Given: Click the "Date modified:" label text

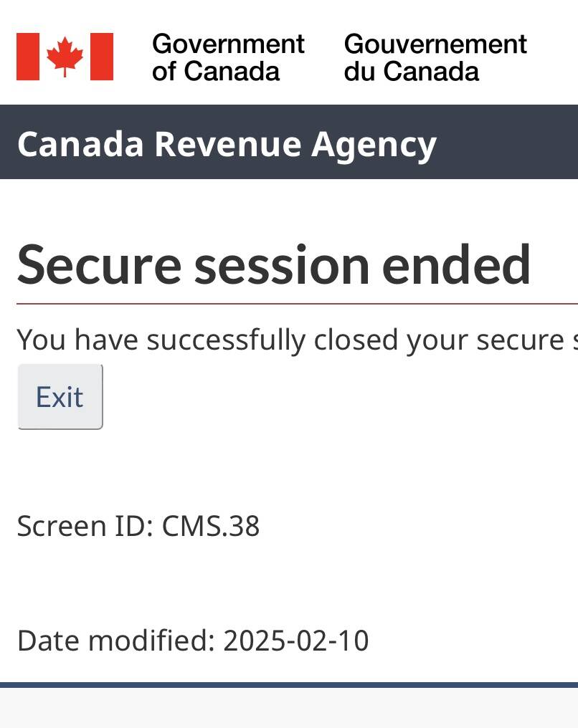Looking at the screenshot, I should coord(116,641).
